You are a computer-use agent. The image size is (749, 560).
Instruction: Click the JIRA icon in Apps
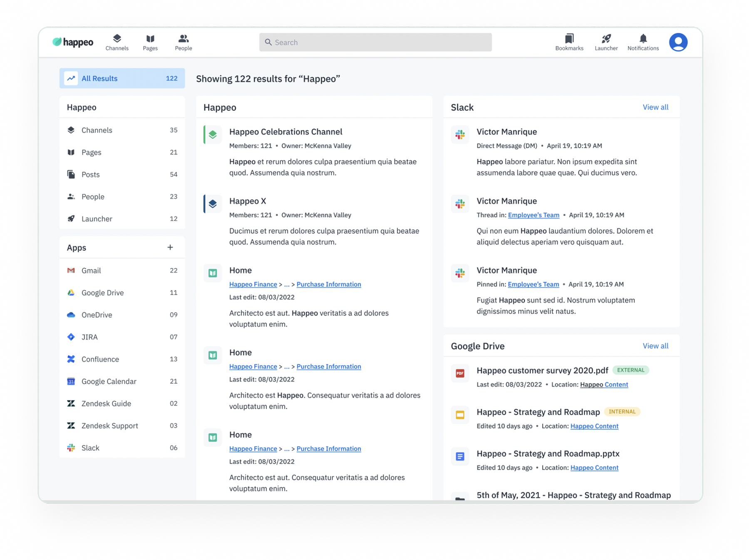pyautogui.click(x=71, y=337)
